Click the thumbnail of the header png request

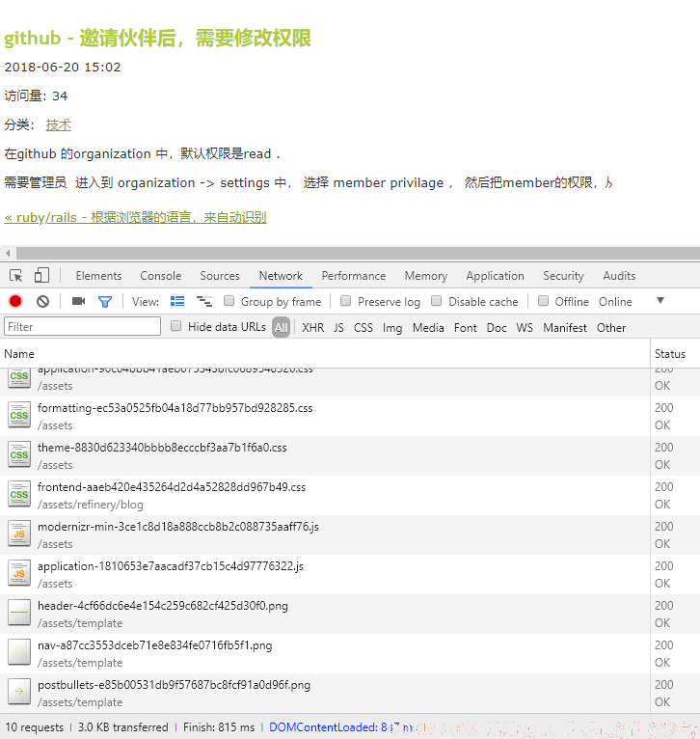19,613
